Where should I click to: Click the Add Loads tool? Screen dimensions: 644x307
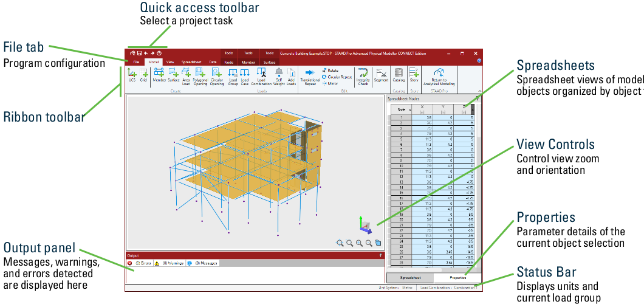pyautogui.click(x=291, y=77)
